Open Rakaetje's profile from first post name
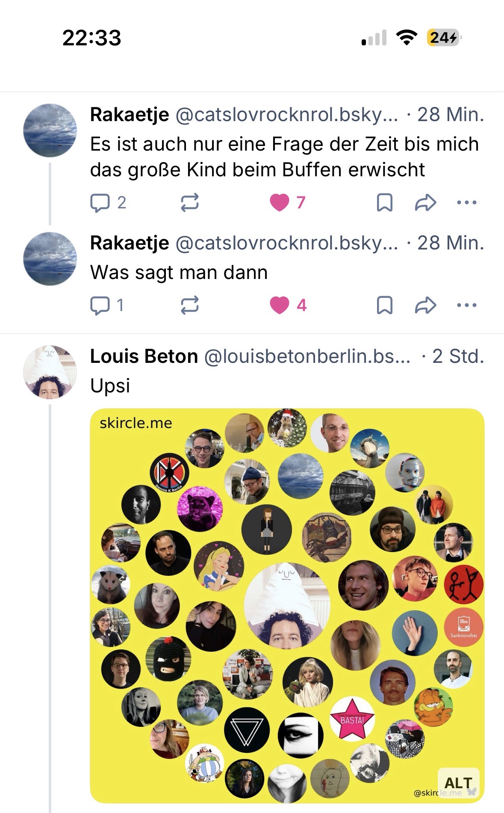 [130, 115]
